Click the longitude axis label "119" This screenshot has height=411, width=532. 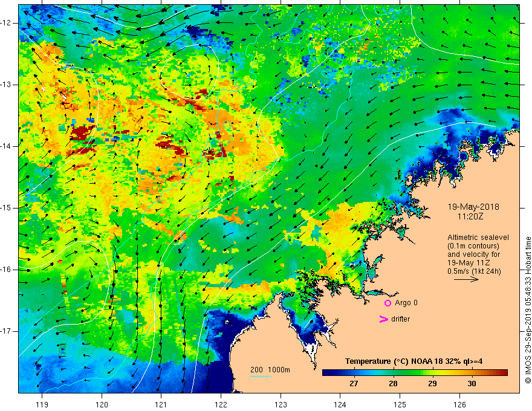pos(42,404)
